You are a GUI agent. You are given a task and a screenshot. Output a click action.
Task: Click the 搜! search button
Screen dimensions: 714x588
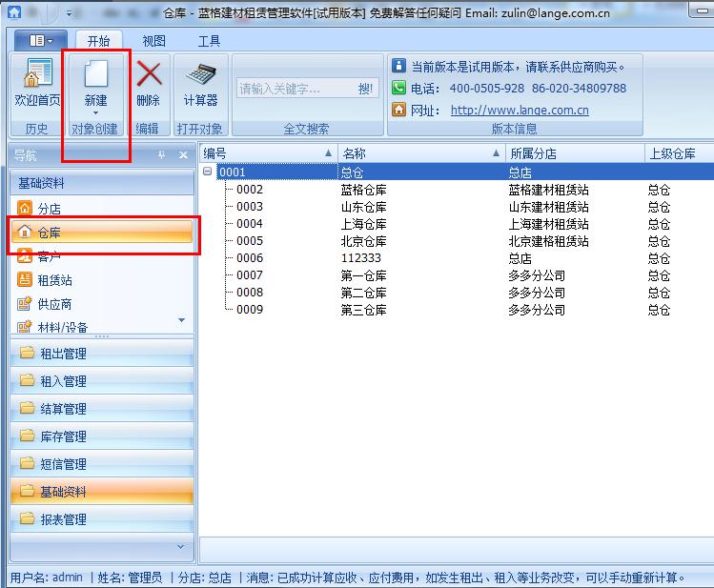[x=366, y=89]
